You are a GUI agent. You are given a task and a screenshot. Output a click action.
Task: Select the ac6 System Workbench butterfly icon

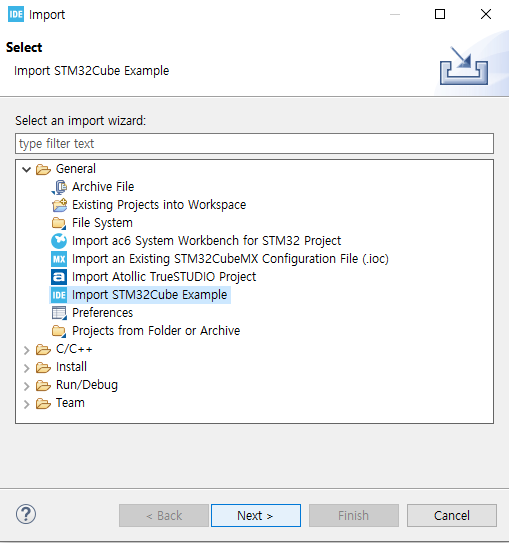point(59,241)
